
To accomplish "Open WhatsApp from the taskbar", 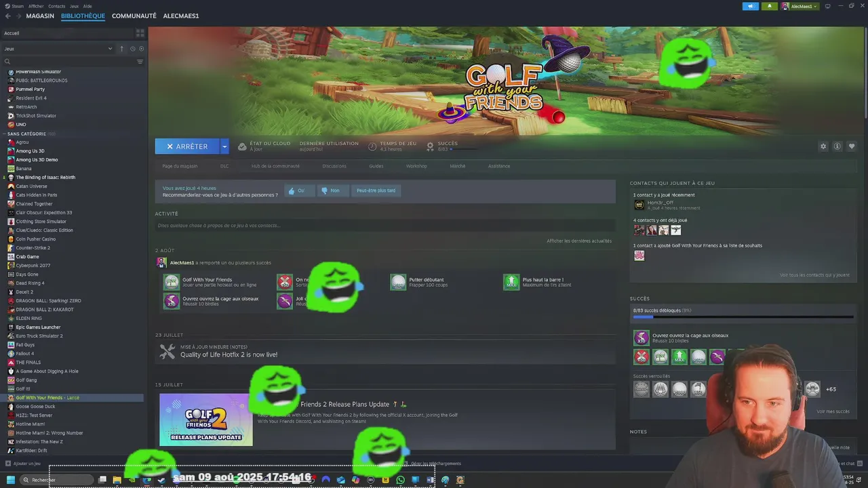I will tap(400, 480).
